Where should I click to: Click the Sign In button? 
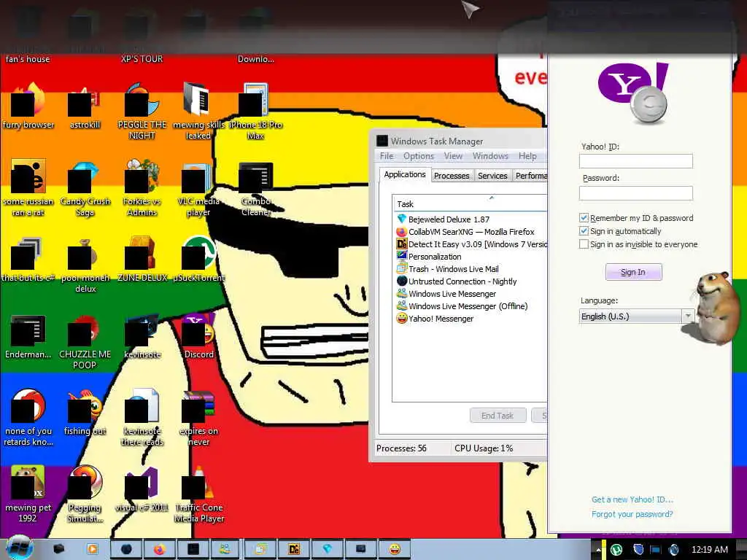point(633,272)
